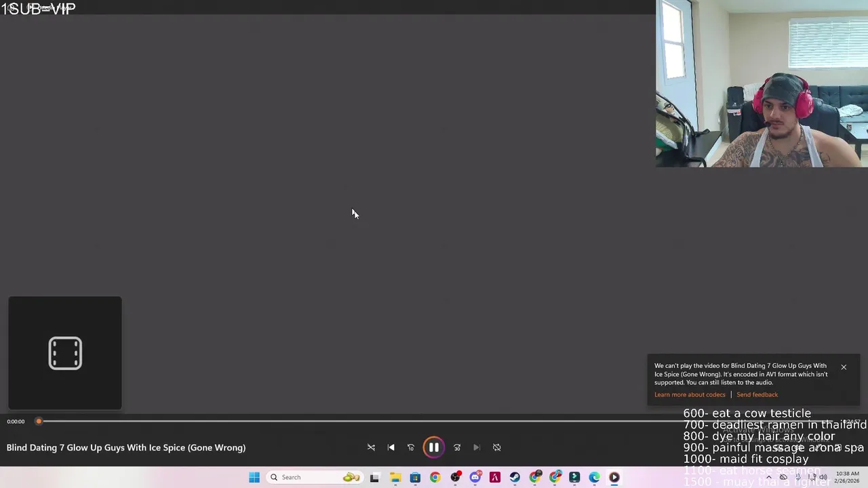
Task: Open Microsoft Store from the taskbar
Action: (x=415, y=477)
